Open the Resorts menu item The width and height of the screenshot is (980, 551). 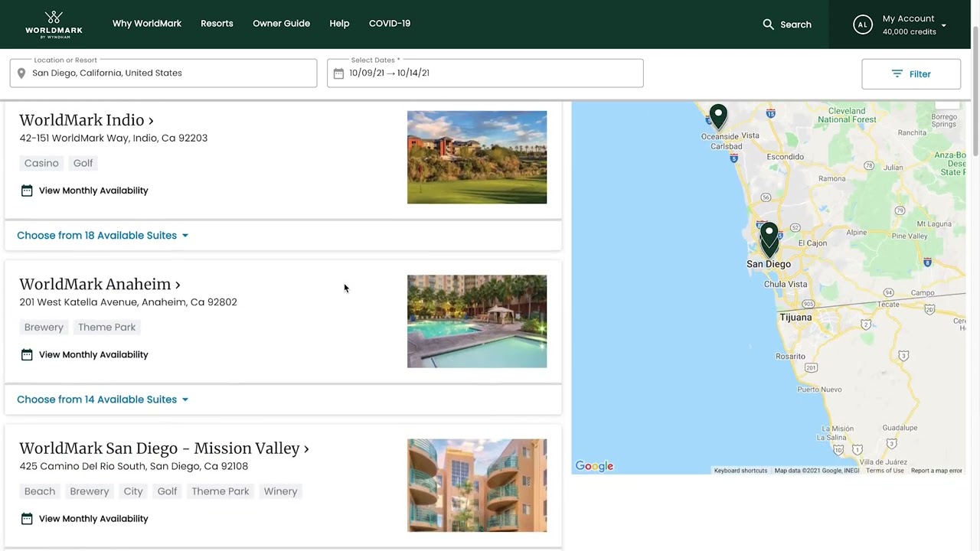tap(217, 24)
